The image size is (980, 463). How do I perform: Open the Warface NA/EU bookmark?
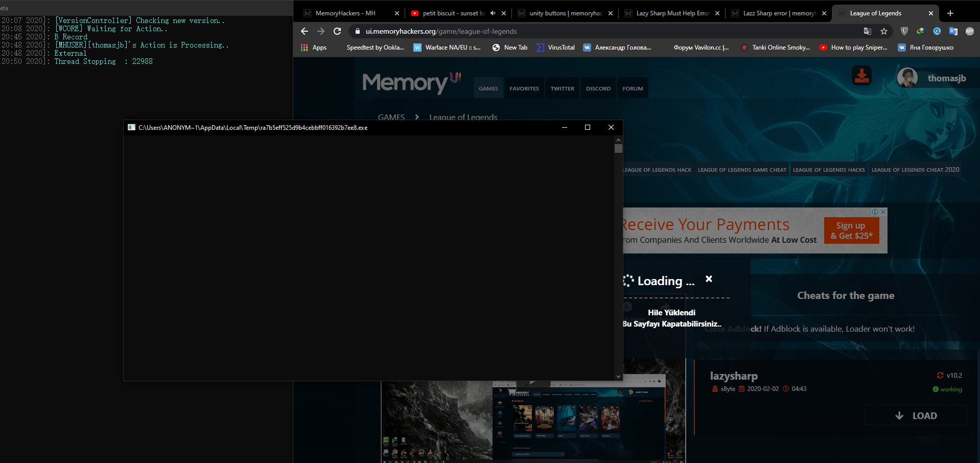tap(447, 48)
